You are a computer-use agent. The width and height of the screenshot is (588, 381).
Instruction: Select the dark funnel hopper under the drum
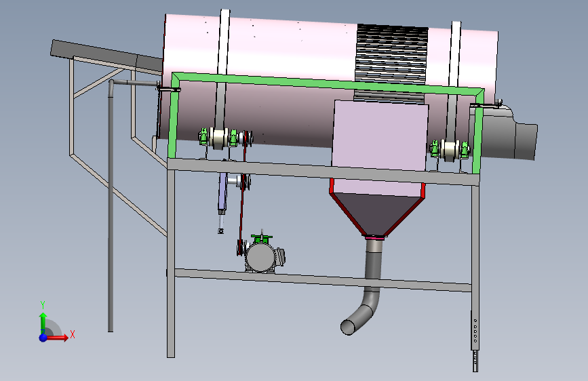[x=377, y=213]
